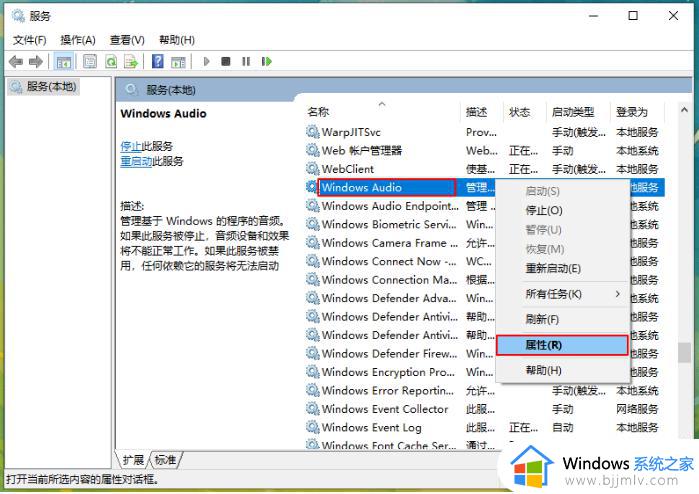
Task: Click gear icon beside Windows Event Collector
Action: coord(312,409)
